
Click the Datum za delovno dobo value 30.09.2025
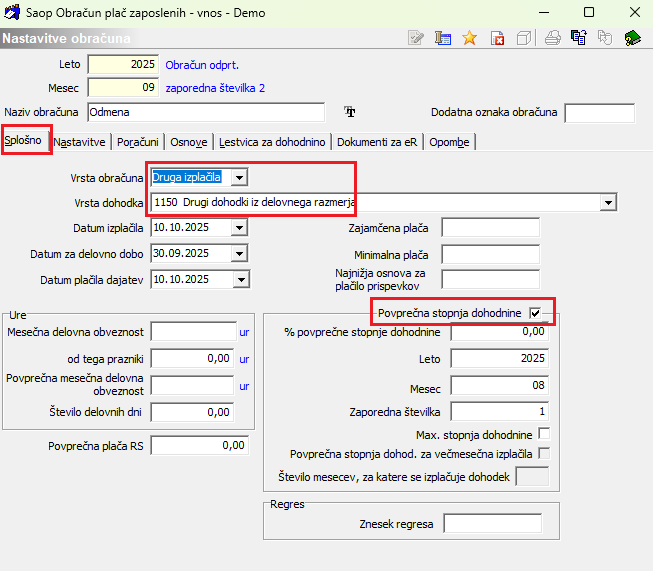point(181,253)
